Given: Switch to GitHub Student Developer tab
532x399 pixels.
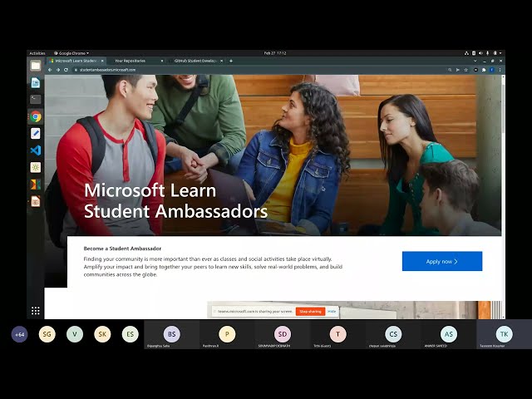Looking at the screenshot, I should 195,61.
